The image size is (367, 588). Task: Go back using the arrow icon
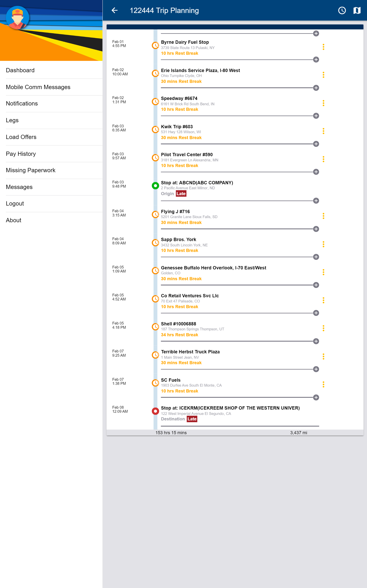(x=115, y=10)
